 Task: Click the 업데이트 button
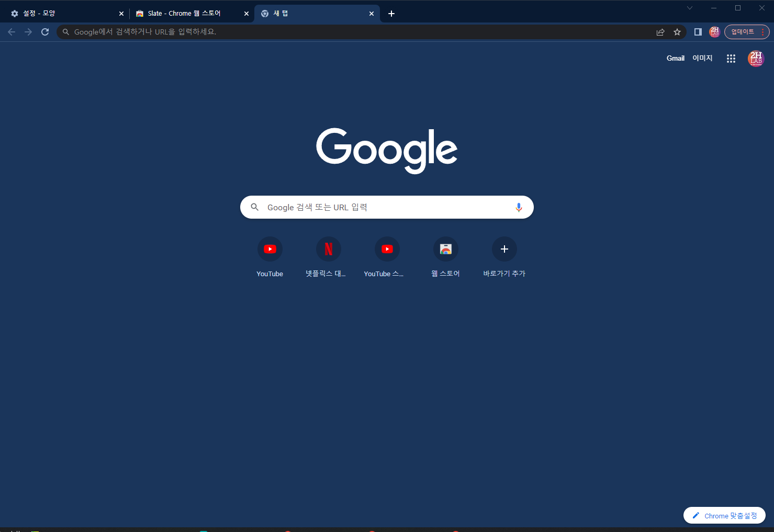pyautogui.click(x=747, y=32)
